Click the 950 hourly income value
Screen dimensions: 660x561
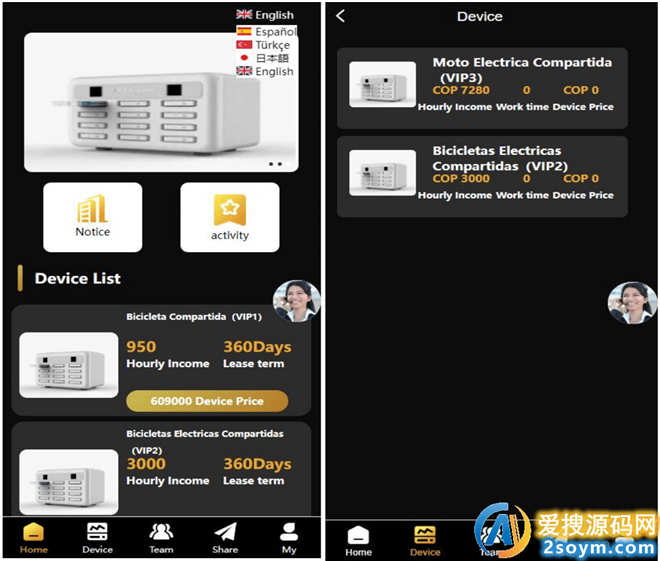click(141, 346)
